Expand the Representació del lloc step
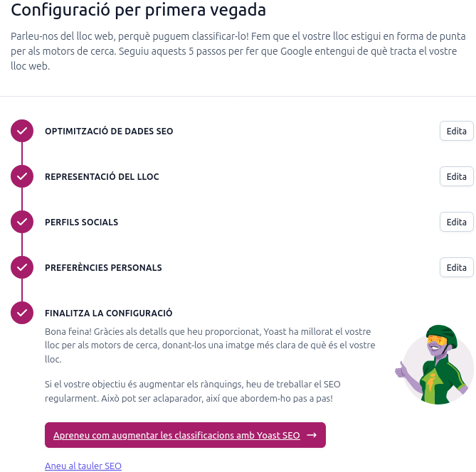The height and width of the screenshot is (472, 476). tap(456, 176)
